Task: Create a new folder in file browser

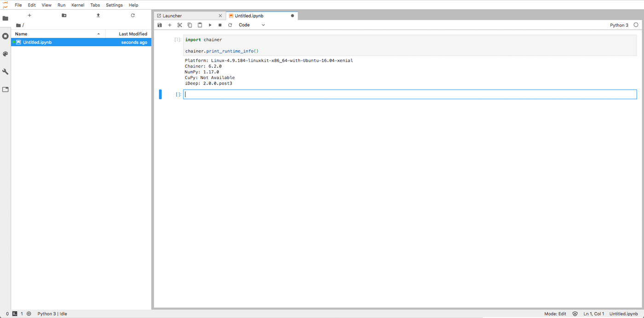Action: (x=64, y=15)
